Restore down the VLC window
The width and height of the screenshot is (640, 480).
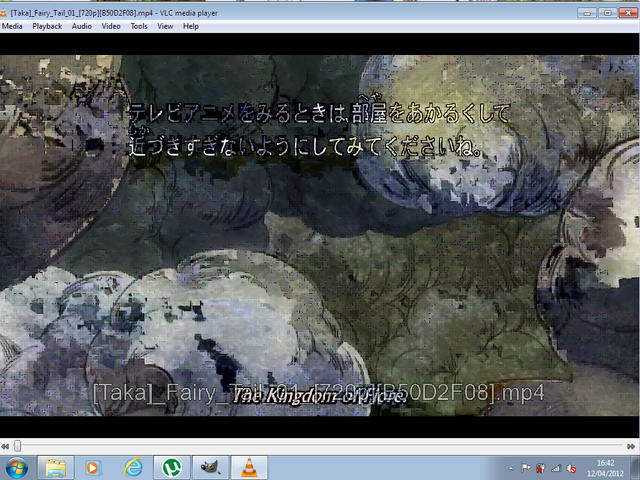click(607, 13)
